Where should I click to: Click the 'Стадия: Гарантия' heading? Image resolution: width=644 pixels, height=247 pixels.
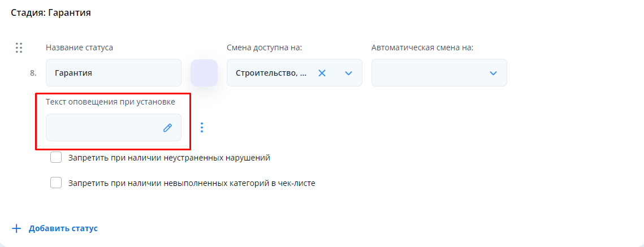point(51,12)
